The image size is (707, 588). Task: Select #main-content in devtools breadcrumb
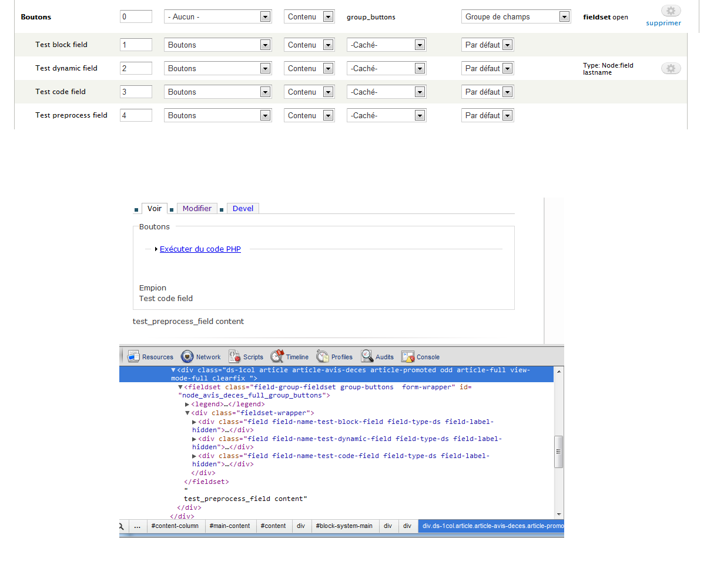(x=230, y=526)
